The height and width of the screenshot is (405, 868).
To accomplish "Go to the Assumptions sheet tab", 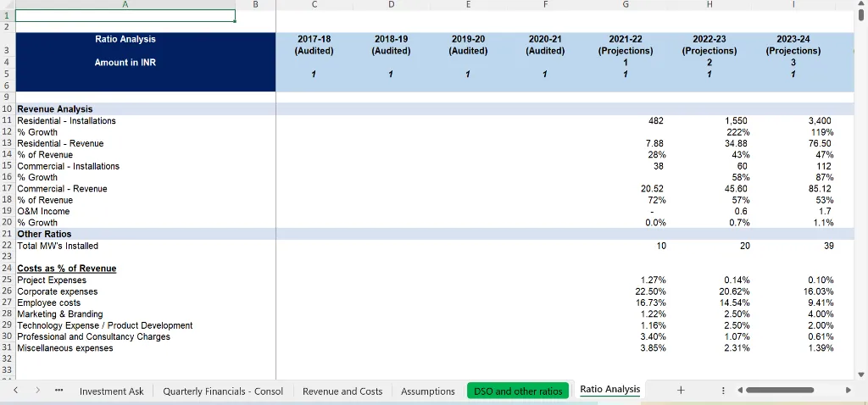I will [427, 391].
